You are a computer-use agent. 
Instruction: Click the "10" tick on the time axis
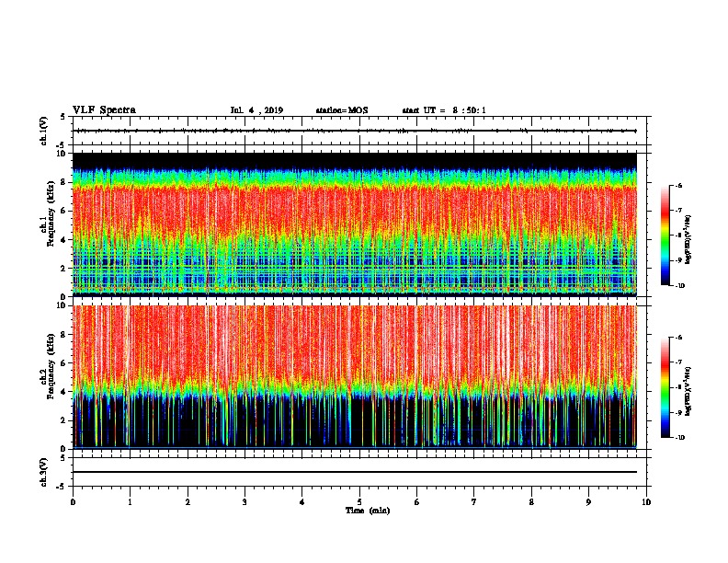click(646, 502)
